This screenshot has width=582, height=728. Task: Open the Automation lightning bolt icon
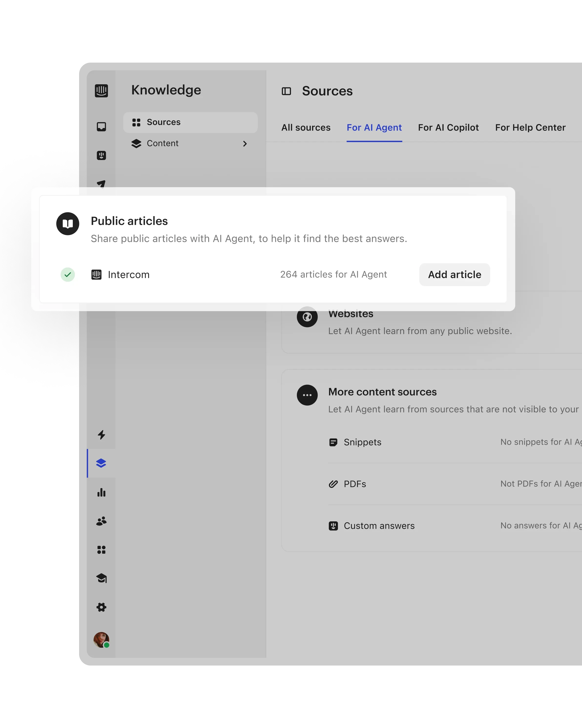(101, 435)
